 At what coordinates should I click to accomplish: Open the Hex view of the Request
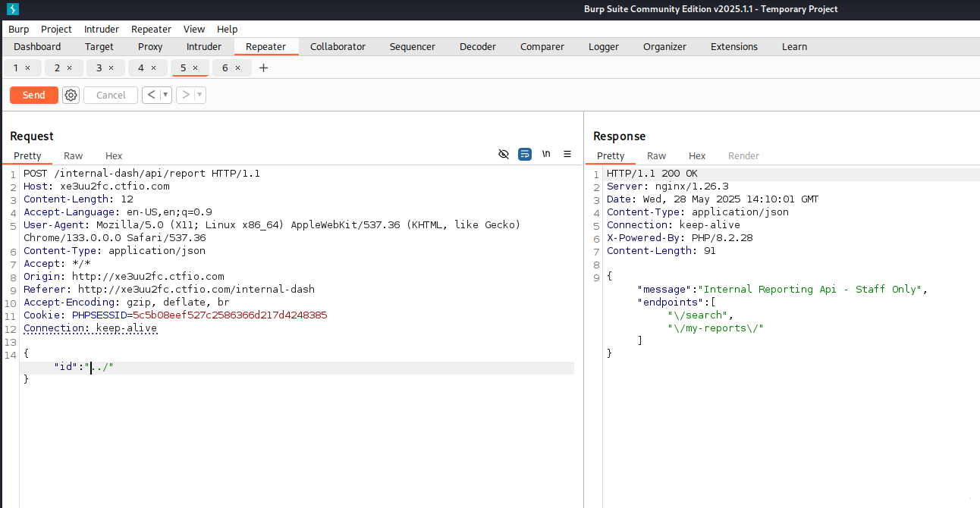(114, 155)
